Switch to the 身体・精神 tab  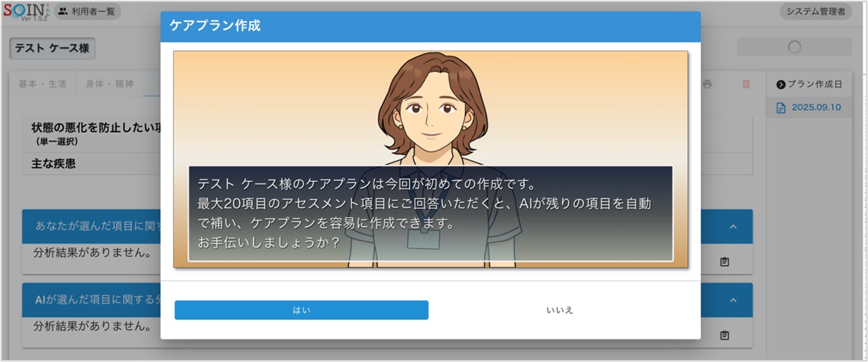pyautogui.click(x=110, y=84)
